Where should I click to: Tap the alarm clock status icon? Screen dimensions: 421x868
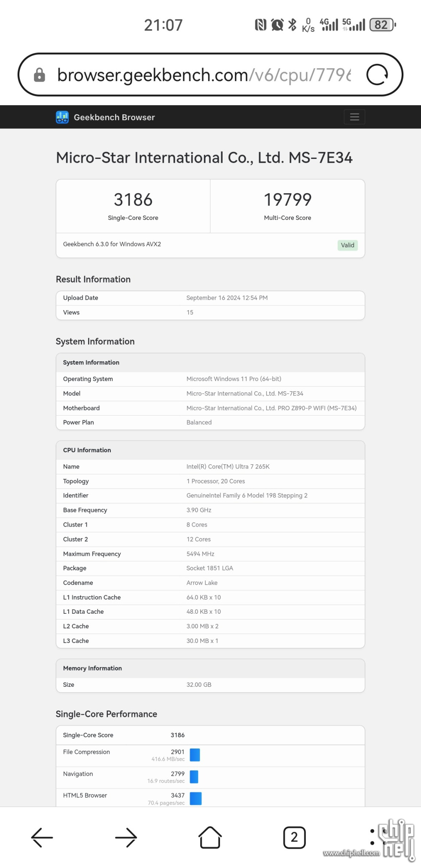click(x=278, y=25)
